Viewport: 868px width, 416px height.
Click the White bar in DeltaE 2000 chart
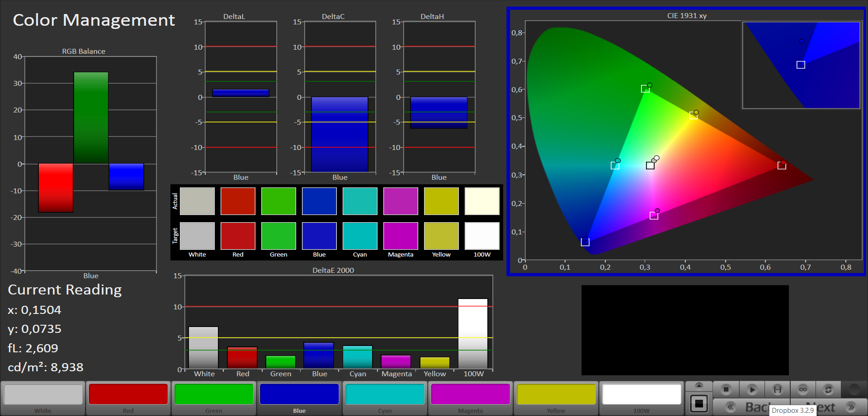click(x=203, y=347)
